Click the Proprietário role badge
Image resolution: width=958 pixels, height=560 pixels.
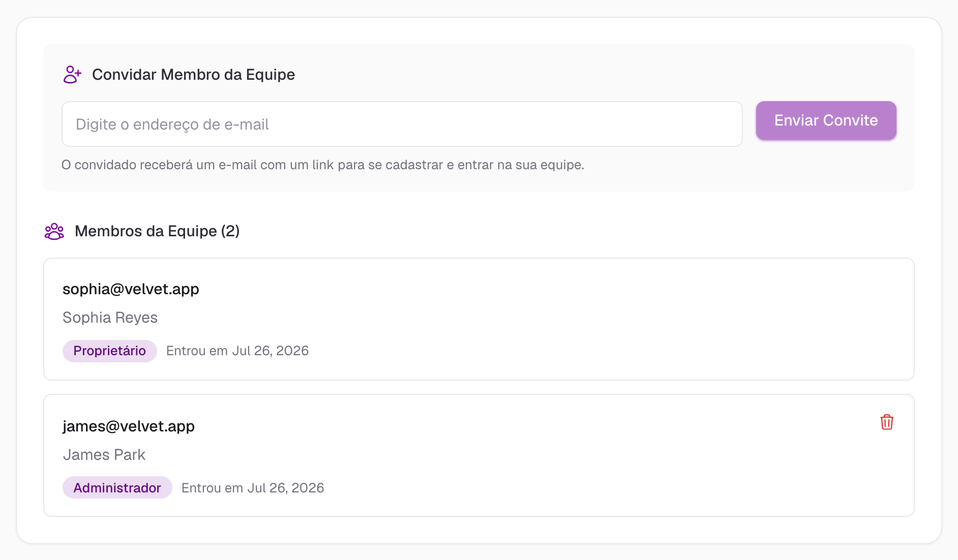coord(110,351)
